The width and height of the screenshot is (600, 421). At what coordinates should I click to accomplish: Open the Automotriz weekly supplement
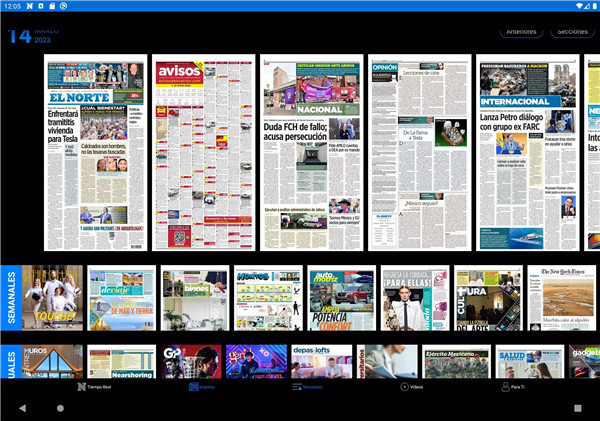pyautogui.click(x=341, y=298)
